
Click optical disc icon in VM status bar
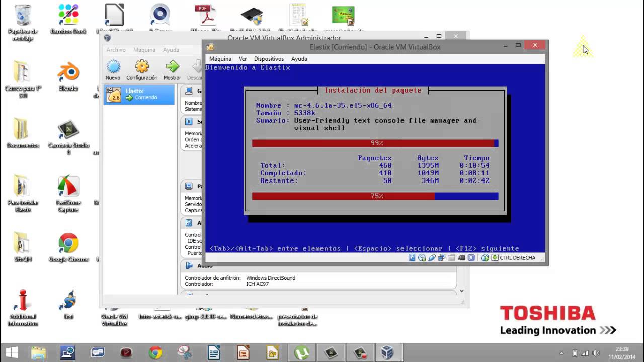[422, 258]
